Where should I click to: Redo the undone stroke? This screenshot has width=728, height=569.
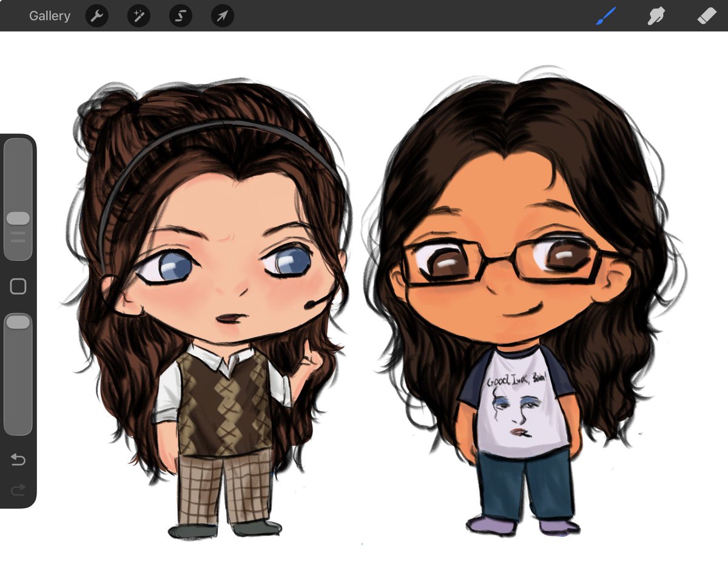18,489
